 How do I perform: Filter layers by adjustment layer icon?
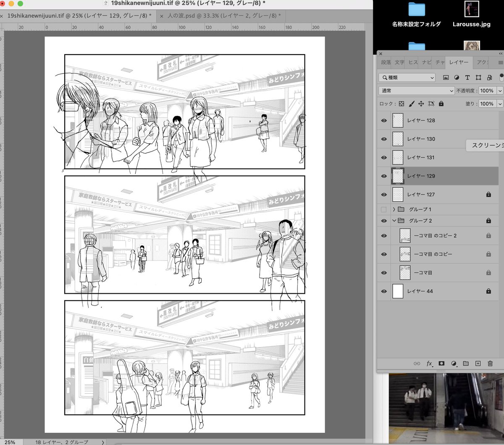tap(457, 78)
